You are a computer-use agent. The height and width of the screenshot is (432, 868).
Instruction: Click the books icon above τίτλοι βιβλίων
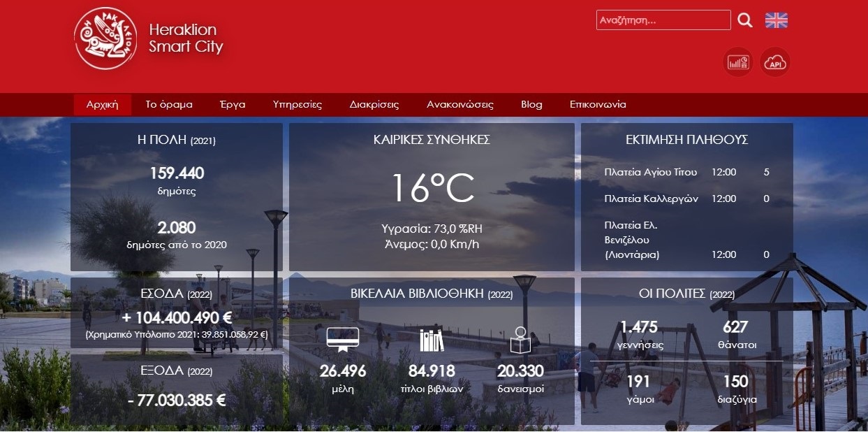click(432, 340)
